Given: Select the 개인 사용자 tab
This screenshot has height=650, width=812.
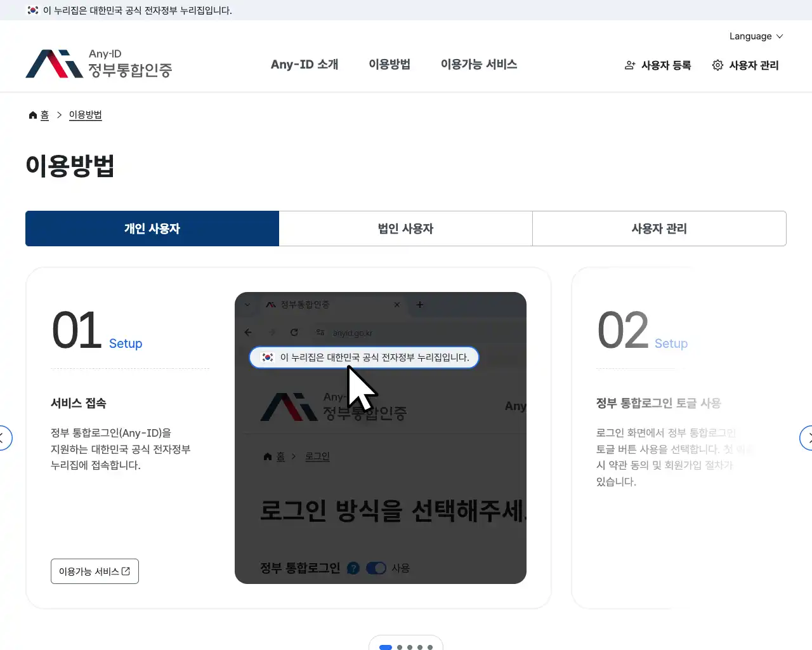Looking at the screenshot, I should pyautogui.click(x=152, y=229).
